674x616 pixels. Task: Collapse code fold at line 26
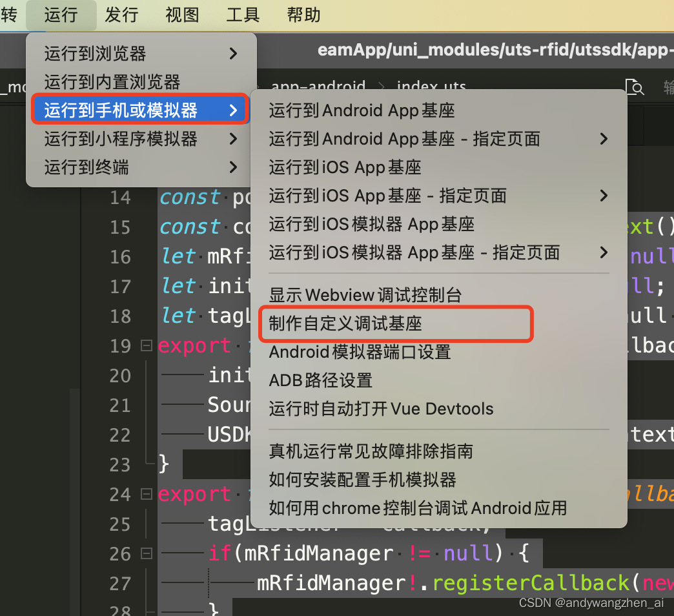[x=147, y=553]
